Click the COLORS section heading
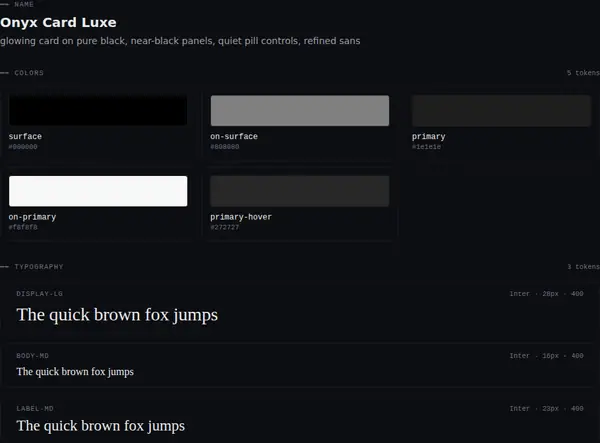Screen dimensions: 600x443 (x=29, y=73)
